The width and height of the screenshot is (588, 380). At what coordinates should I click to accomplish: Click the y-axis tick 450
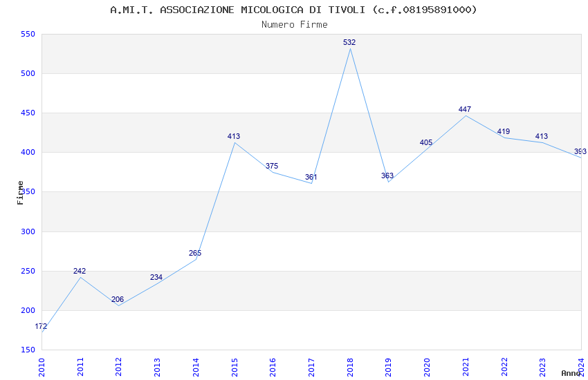[28, 113]
